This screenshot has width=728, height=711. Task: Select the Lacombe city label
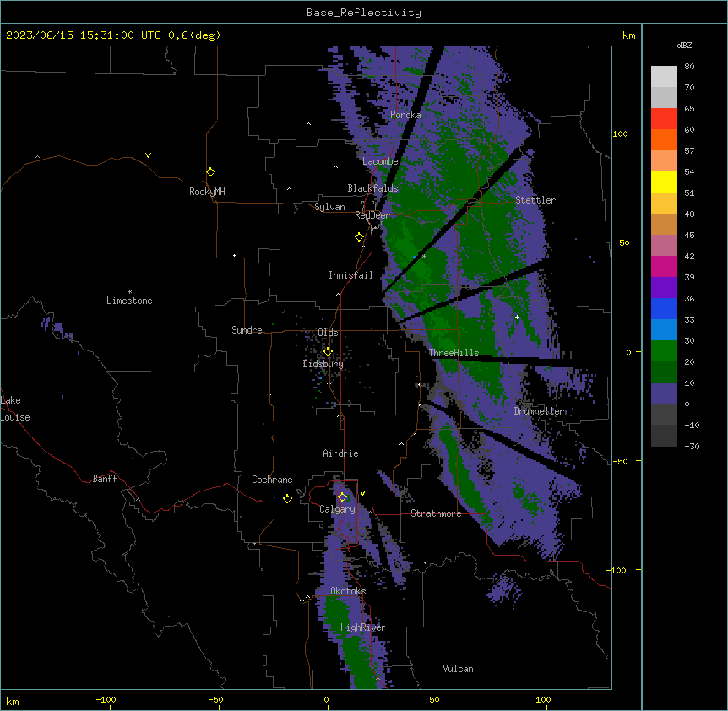(380, 161)
